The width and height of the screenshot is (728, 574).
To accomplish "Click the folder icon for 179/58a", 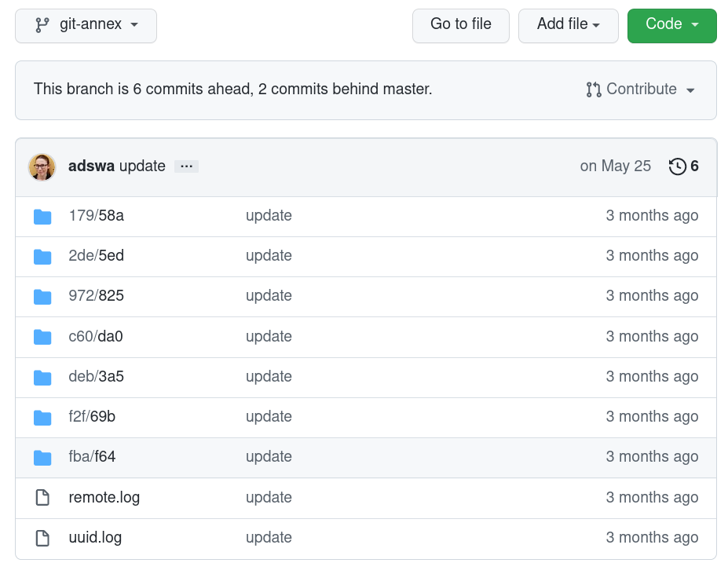I will (x=42, y=217).
